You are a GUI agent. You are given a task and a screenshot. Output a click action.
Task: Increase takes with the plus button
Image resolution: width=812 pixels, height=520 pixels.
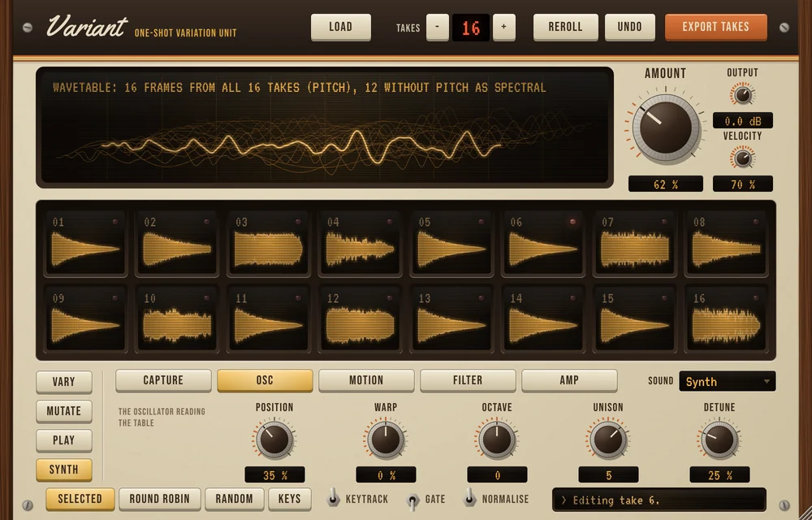click(x=504, y=27)
